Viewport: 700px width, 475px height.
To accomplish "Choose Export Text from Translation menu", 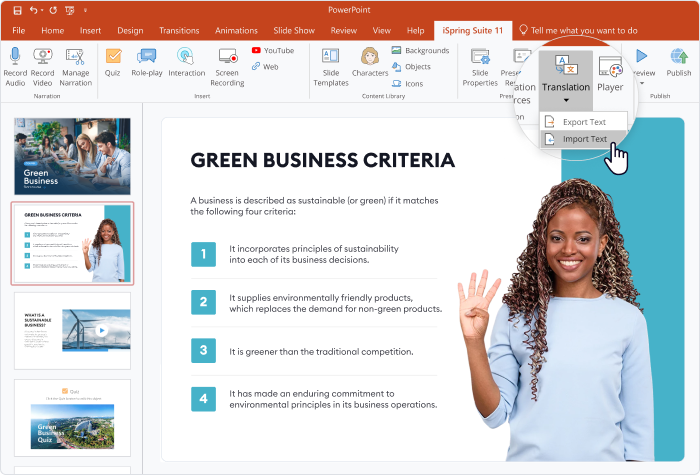I will [583, 122].
